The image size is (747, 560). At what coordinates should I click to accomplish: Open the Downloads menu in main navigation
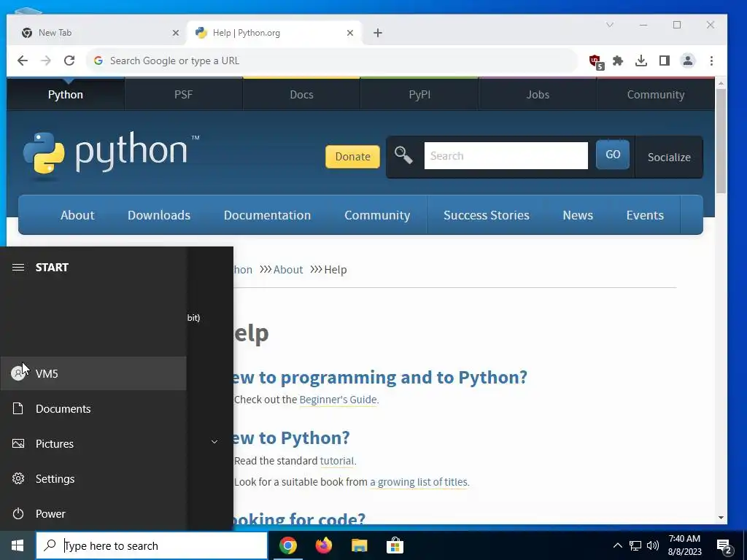pyautogui.click(x=159, y=215)
